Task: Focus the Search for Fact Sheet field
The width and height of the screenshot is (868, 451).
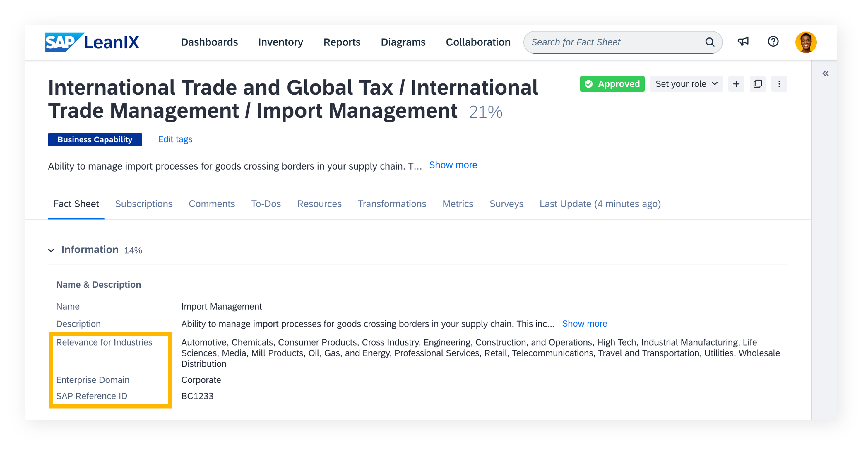Action: [622, 42]
